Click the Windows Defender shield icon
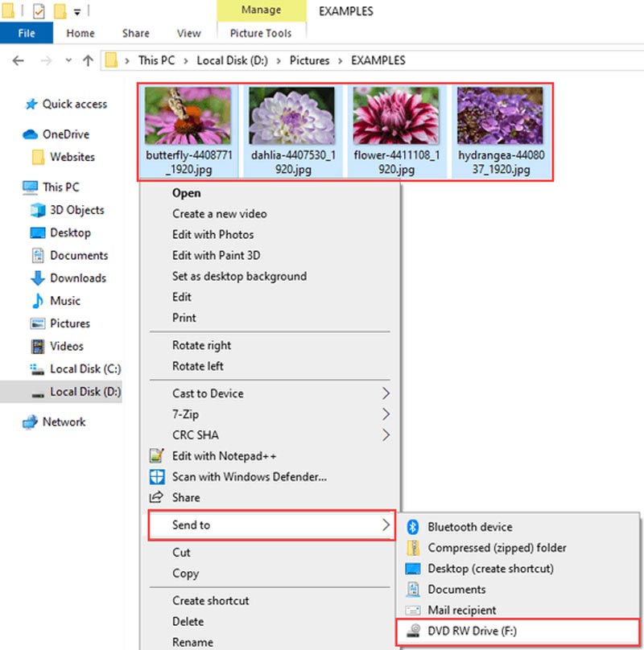This screenshot has height=650, width=644. [x=158, y=477]
